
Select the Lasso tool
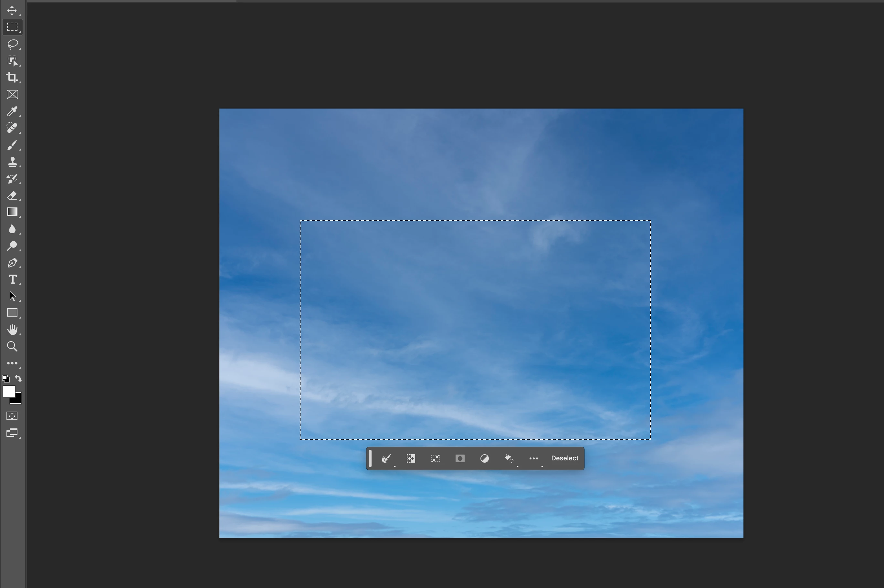click(x=12, y=44)
